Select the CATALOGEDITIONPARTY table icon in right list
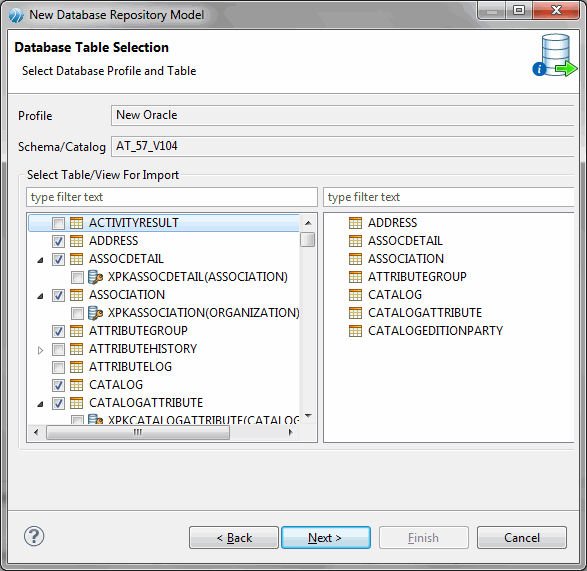Screen dimensions: 587x571 click(355, 331)
